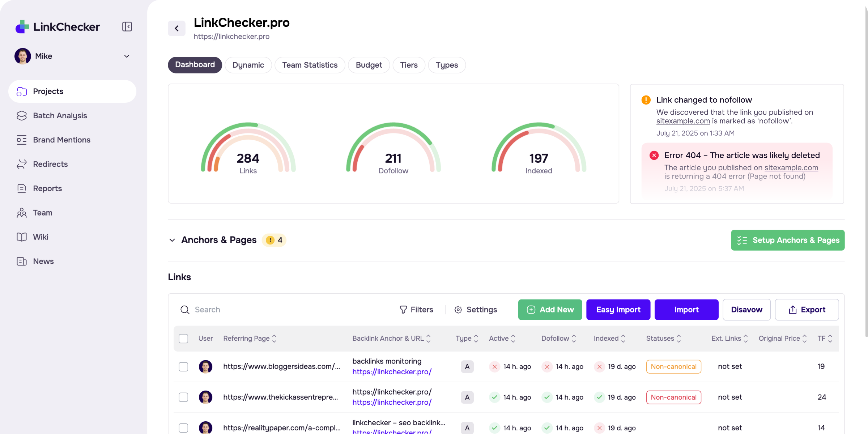
Task: Click the search magnifier icon
Action: 185,310
